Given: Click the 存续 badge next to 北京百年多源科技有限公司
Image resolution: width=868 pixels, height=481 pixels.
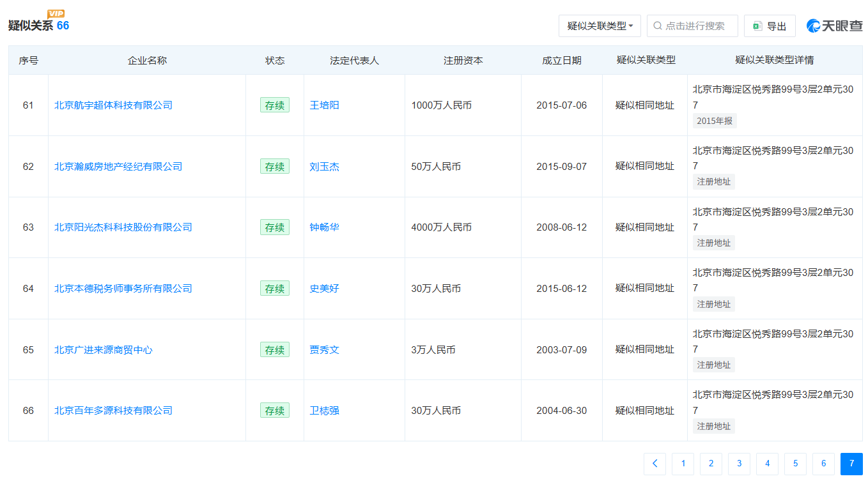Looking at the screenshot, I should pos(275,410).
